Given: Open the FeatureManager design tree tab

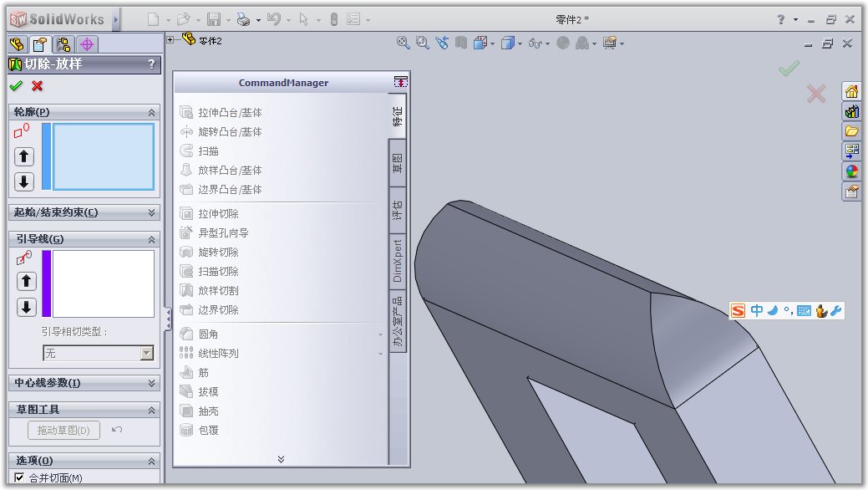Looking at the screenshot, I should [18, 44].
